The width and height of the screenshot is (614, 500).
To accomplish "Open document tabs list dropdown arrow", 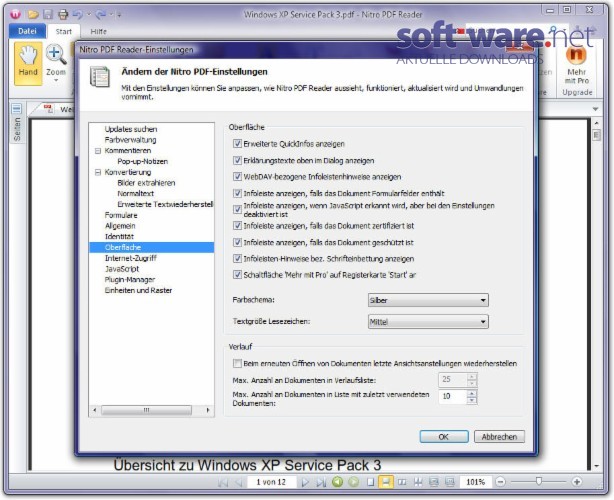I will pyautogui.click(x=596, y=109).
